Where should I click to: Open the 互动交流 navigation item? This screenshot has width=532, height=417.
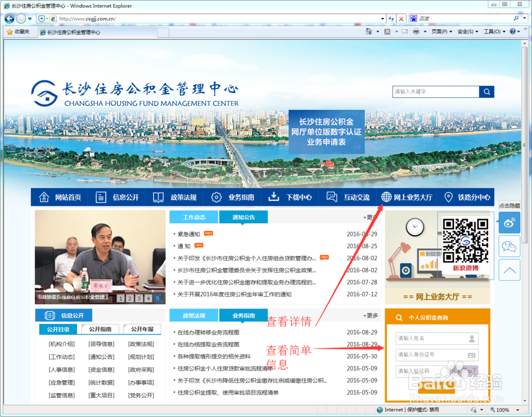tap(348, 197)
